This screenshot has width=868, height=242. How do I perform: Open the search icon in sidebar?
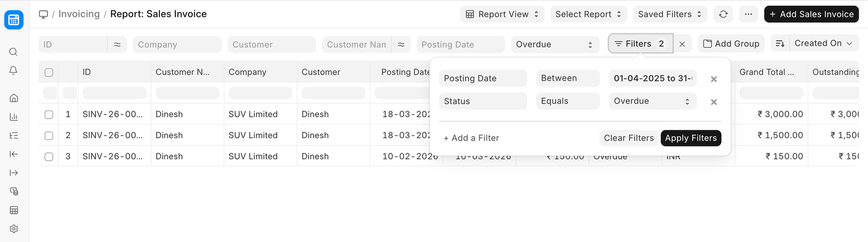[x=14, y=52]
